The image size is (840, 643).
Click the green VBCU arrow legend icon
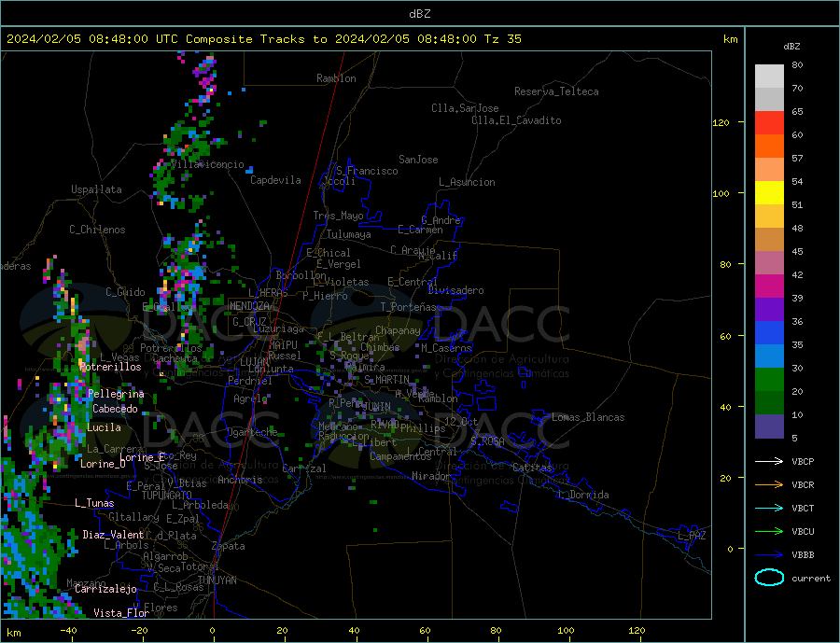[769, 532]
